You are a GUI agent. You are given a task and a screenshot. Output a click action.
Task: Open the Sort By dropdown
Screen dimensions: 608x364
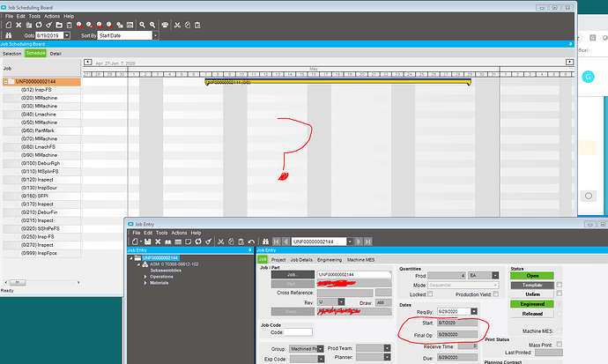(x=155, y=35)
